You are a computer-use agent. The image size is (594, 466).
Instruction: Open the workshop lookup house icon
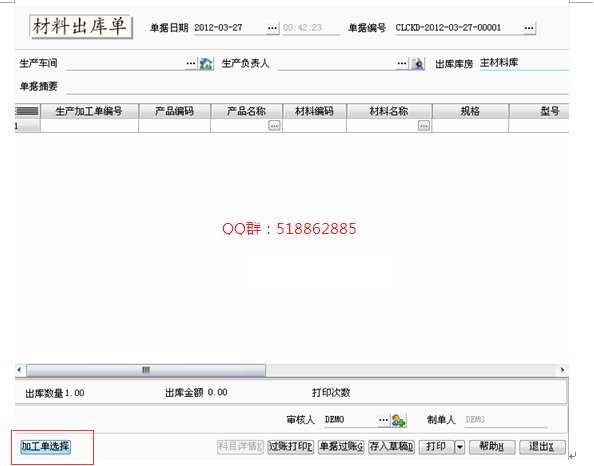(x=206, y=64)
